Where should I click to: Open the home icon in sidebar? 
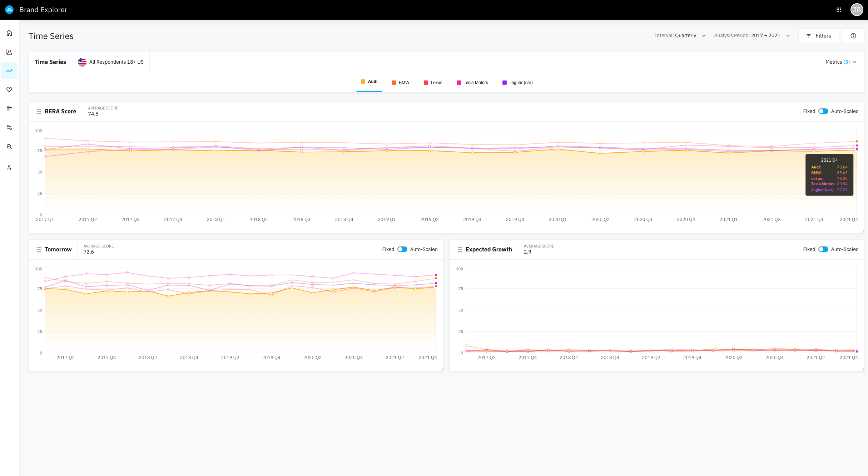click(x=9, y=33)
